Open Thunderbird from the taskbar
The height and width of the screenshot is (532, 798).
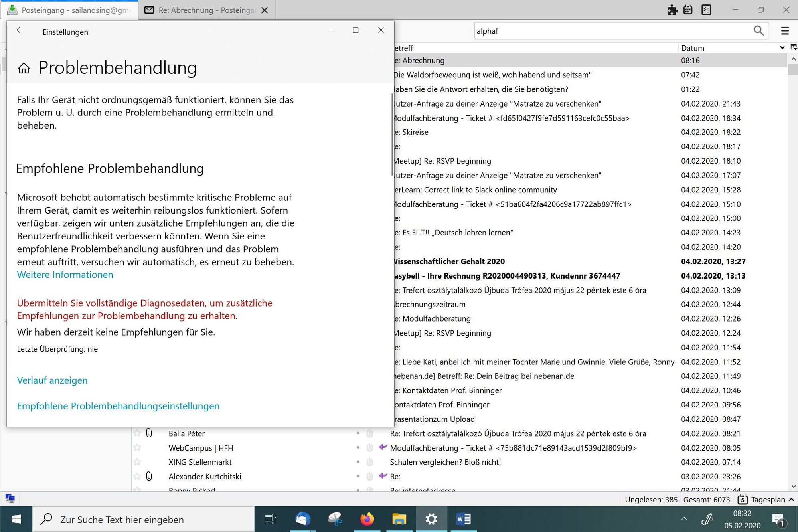pos(303,519)
